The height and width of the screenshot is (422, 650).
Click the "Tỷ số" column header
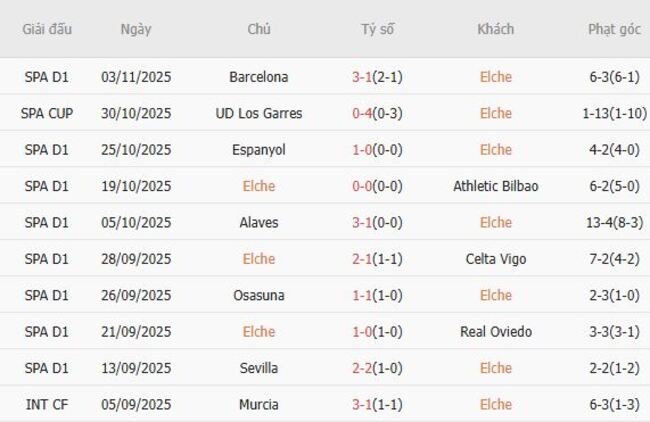[377, 29]
